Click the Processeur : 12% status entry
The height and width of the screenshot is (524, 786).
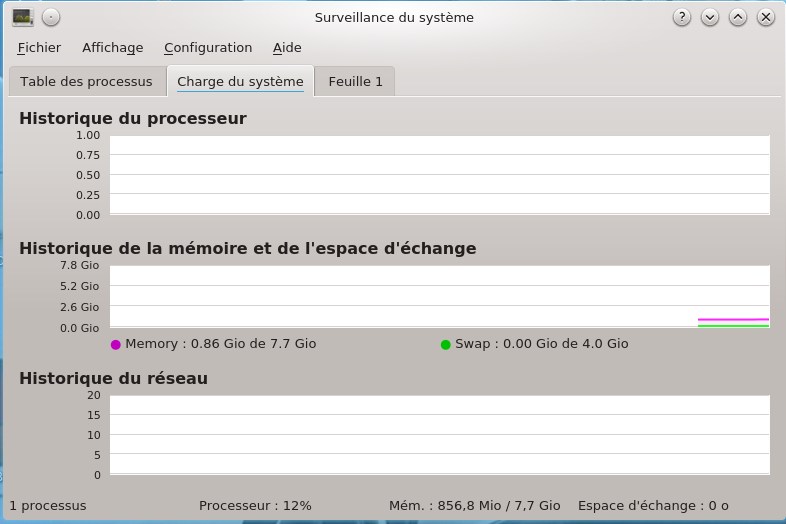(255, 505)
